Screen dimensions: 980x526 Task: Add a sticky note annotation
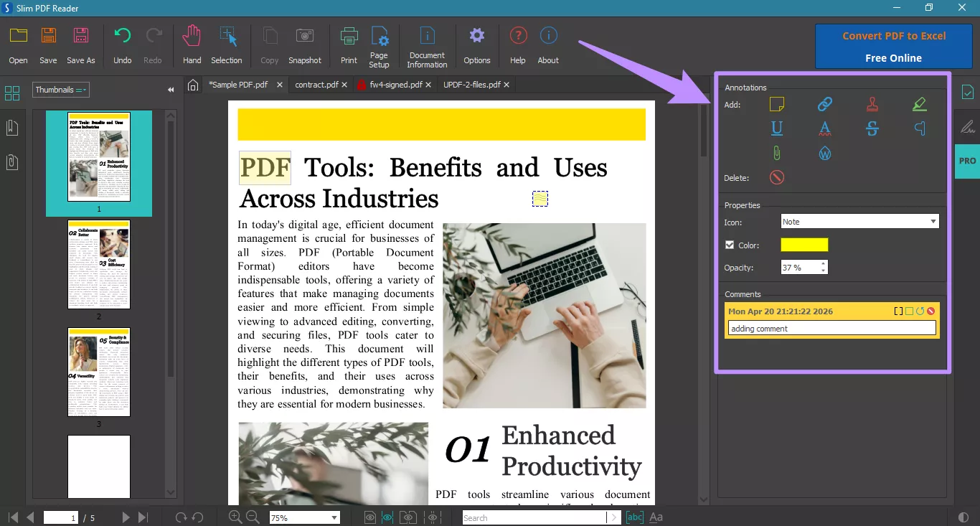click(777, 104)
